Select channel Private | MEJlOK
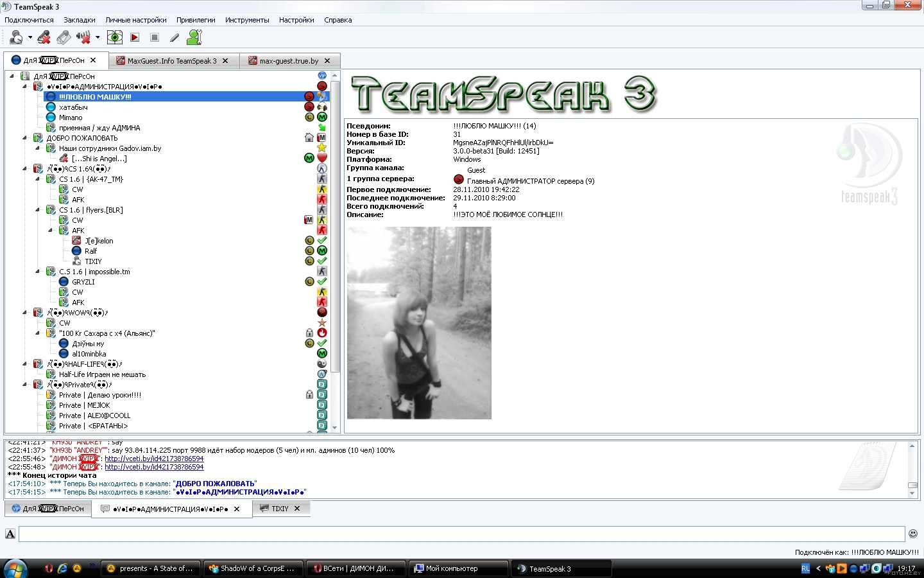Screen dimensions: 924x578 [84, 405]
